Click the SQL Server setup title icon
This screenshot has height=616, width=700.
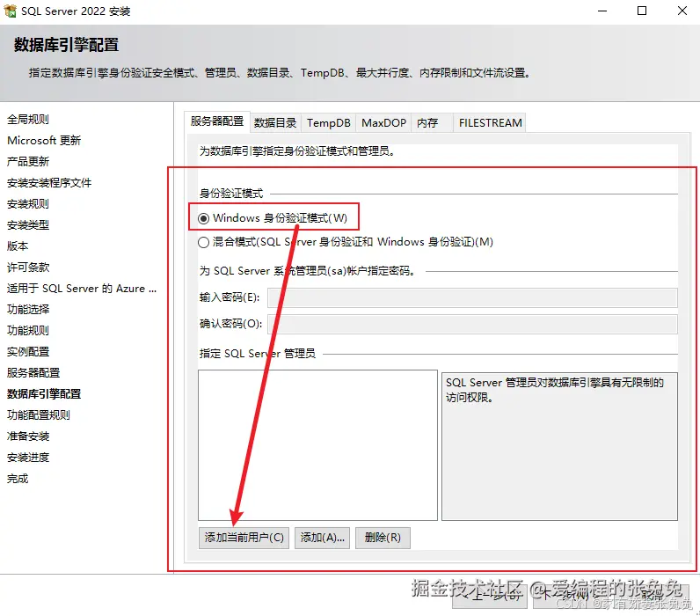(10, 11)
